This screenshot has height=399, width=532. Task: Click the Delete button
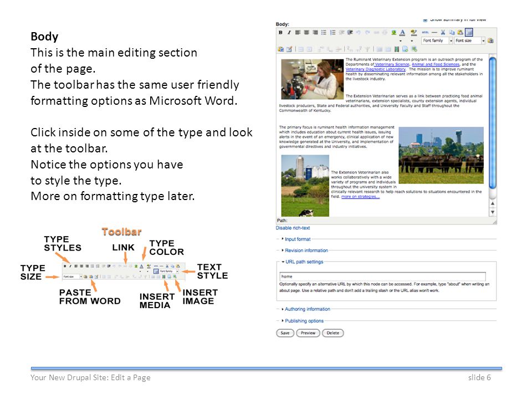click(x=333, y=333)
